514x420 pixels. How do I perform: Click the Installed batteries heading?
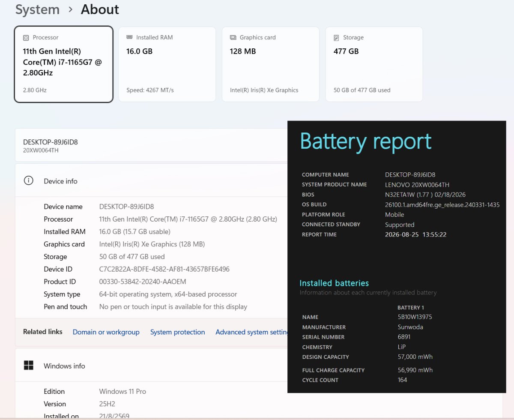coord(334,283)
